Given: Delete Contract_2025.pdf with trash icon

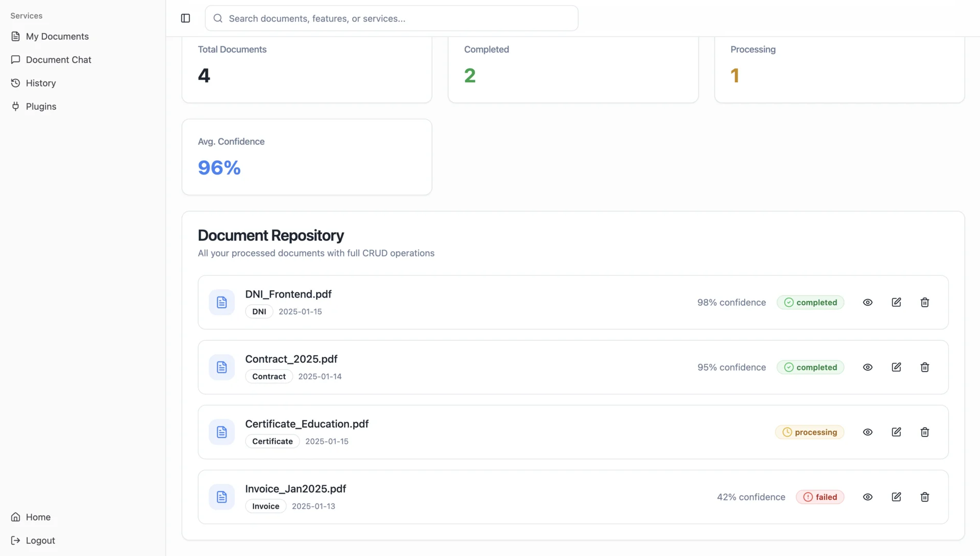Looking at the screenshot, I should coord(925,367).
